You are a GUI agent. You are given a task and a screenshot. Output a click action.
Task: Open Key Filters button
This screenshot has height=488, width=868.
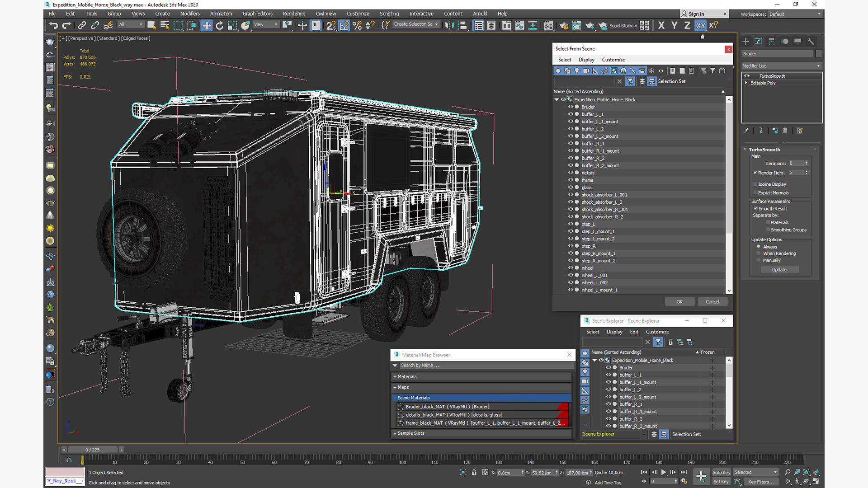(x=761, y=482)
